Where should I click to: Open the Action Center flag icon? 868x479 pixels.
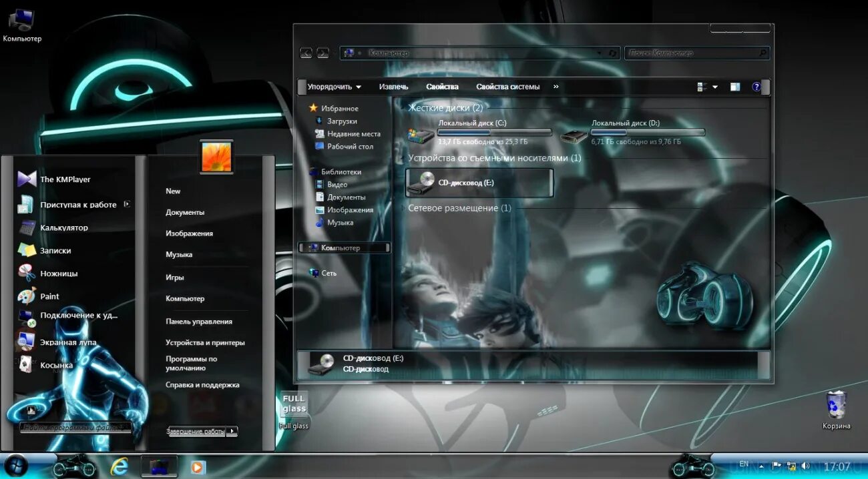click(777, 466)
